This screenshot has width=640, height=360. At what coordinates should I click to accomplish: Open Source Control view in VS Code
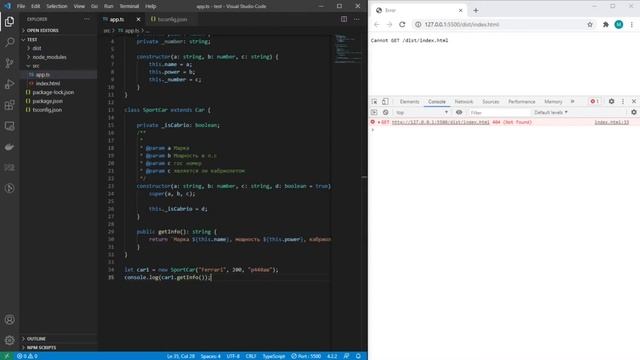[9, 63]
